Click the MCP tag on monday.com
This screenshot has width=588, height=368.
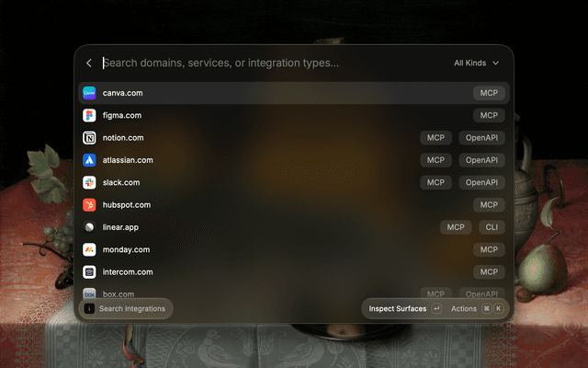click(x=489, y=249)
